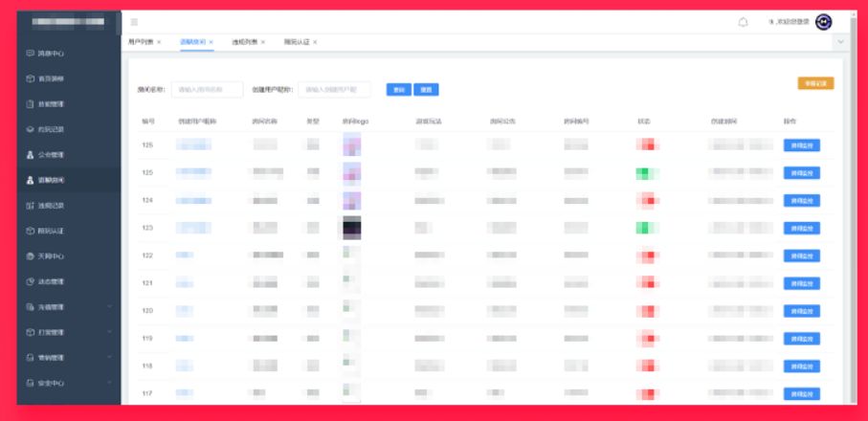This screenshot has width=868, height=421.
Task: Close the 陪玩认证 tab with its x
Action: point(315,42)
